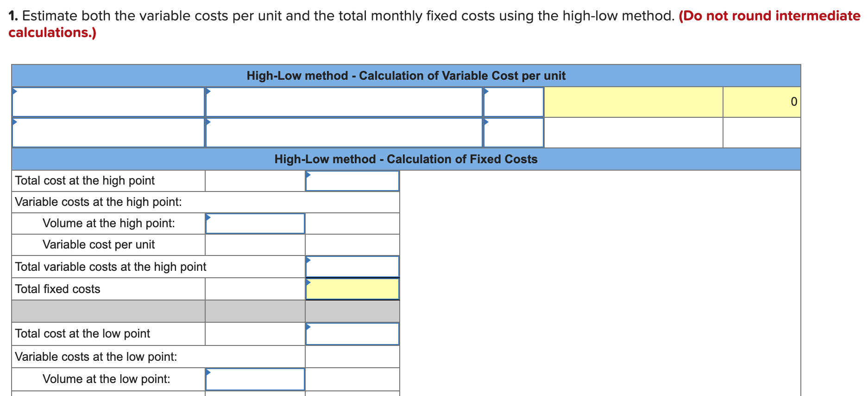The image size is (868, 396).
Task: Open first-row small third dropdown cell
Action: [514, 102]
